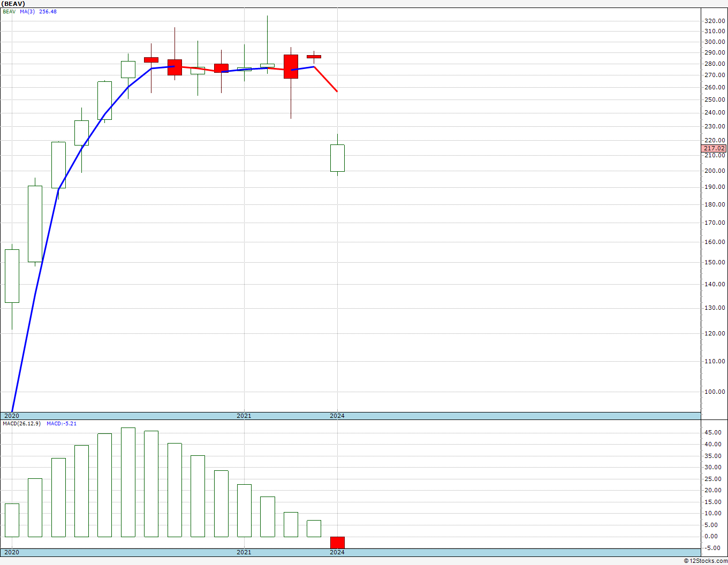The image size is (728, 565).
Task: Select the 150.00 price axis label
Action: (x=715, y=262)
